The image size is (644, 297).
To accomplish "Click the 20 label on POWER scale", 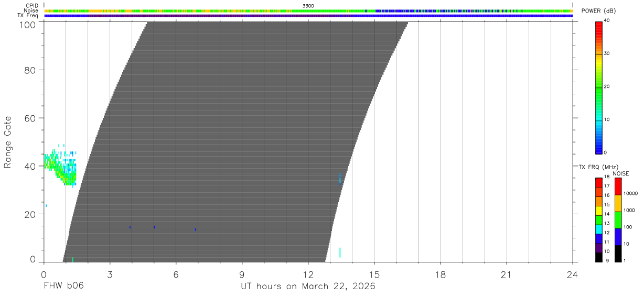I will coord(607,87).
